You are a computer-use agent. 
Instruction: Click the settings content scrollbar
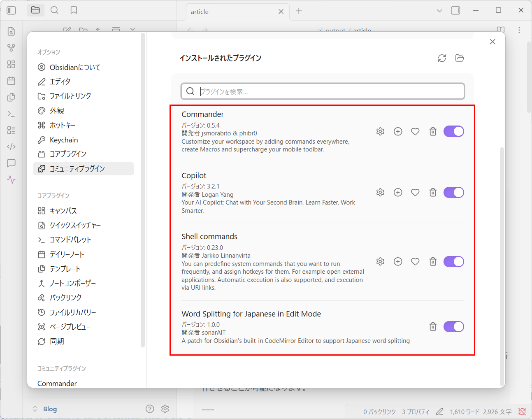[x=502, y=247]
